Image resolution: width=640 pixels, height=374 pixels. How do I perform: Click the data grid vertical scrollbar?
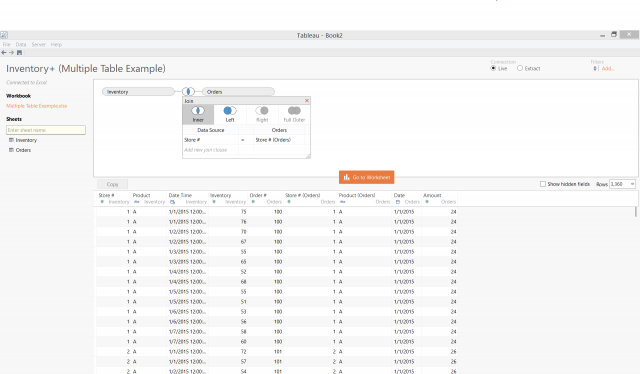pos(635,211)
